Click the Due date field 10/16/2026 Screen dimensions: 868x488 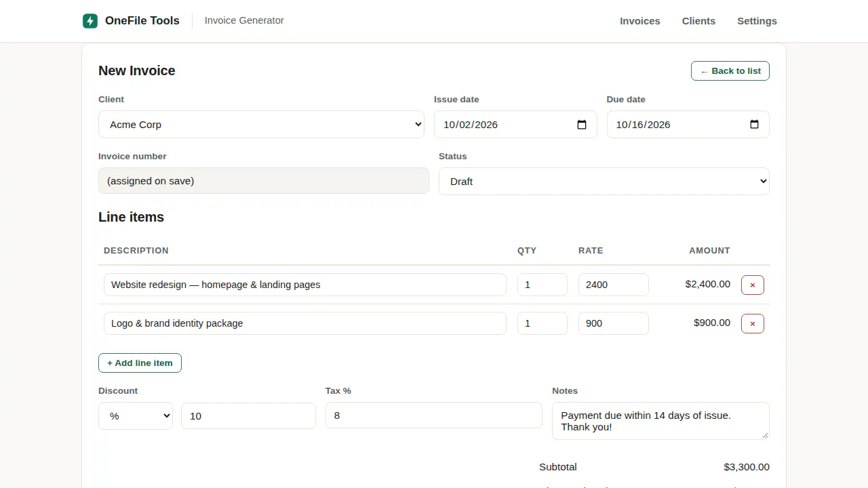click(x=688, y=125)
